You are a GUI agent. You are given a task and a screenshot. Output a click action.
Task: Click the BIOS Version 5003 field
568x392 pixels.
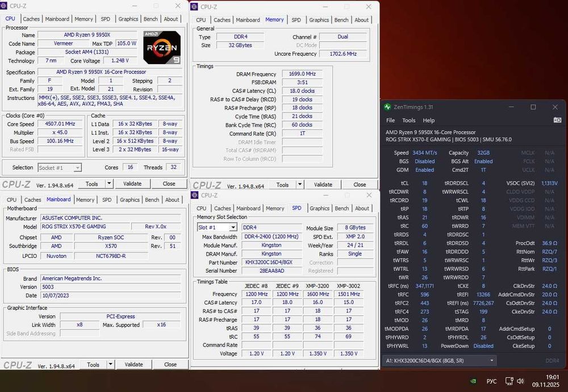(x=110, y=287)
